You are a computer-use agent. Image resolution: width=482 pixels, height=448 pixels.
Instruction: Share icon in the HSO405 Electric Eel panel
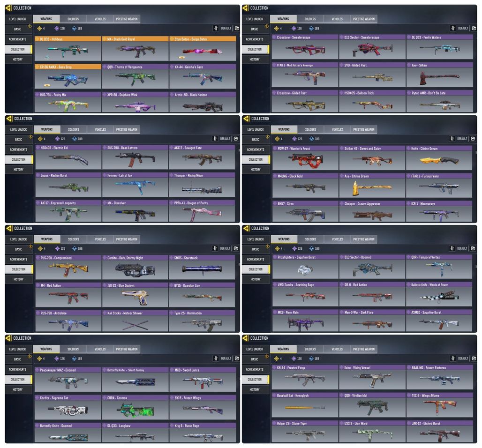click(236, 139)
